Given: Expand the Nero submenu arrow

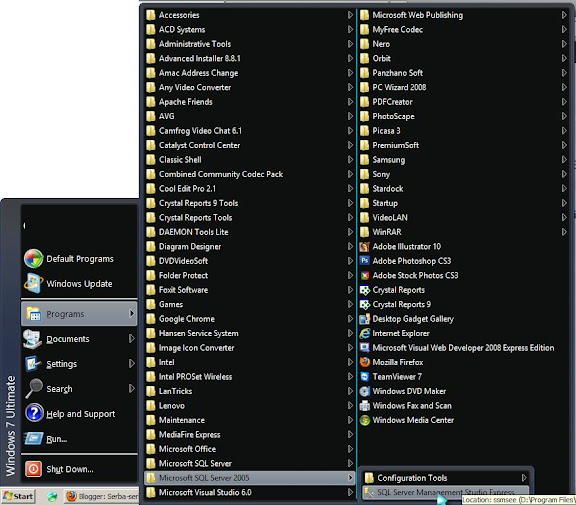Looking at the screenshot, I should (x=565, y=44).
